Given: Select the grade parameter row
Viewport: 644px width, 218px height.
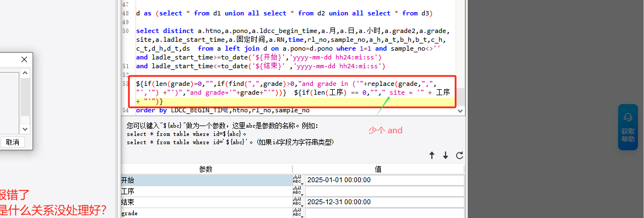Looking at the screenshot, I should pyautogui.click(x=206, y=214).
